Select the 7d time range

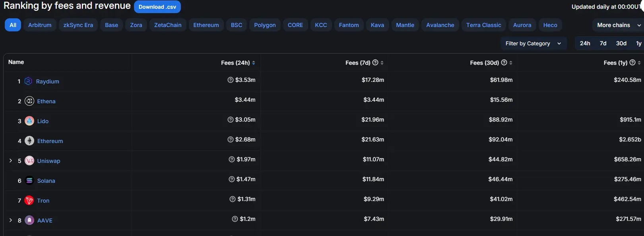603,43
